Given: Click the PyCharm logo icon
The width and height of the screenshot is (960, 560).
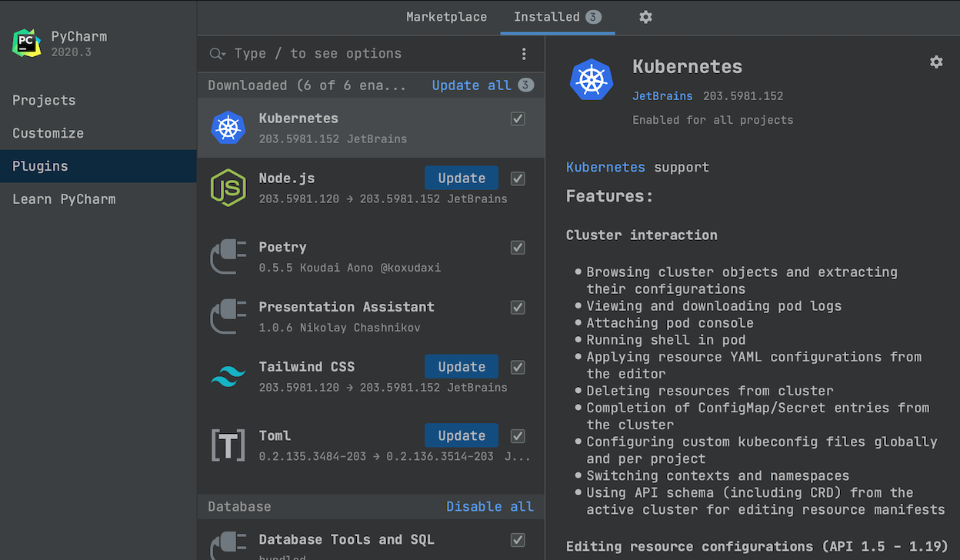Looking at the screenshot, I should point(27,43).
